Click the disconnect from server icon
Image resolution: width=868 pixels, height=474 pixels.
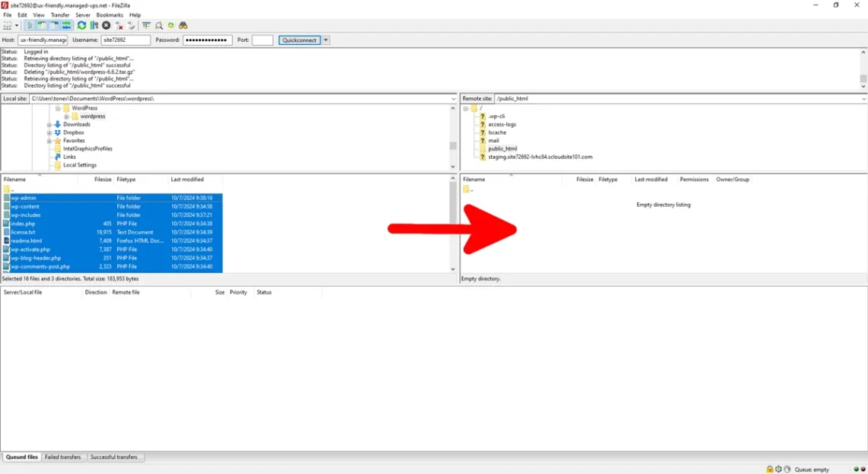(x=120, y=26)
